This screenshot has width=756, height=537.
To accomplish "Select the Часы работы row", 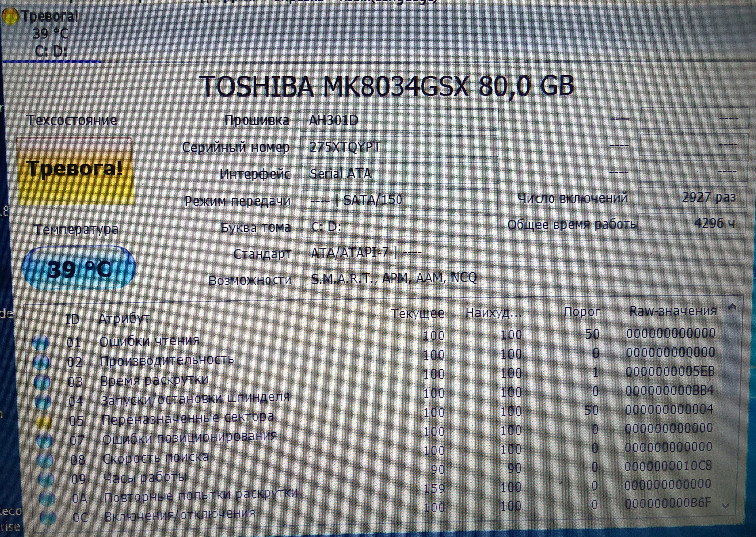I will [x=375, y=473].
